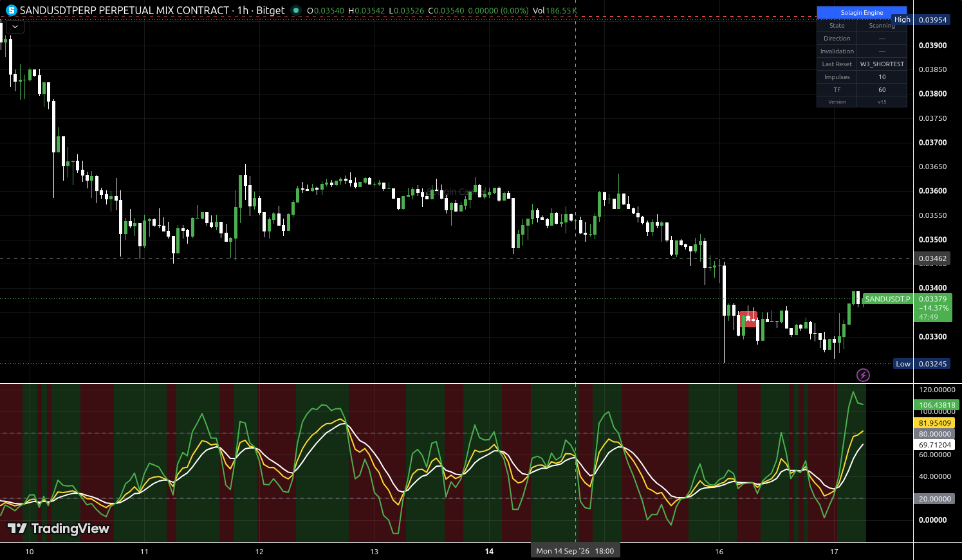Click the TradingView logo
This screenshot has height=560, width=962.
click(59, 528)
